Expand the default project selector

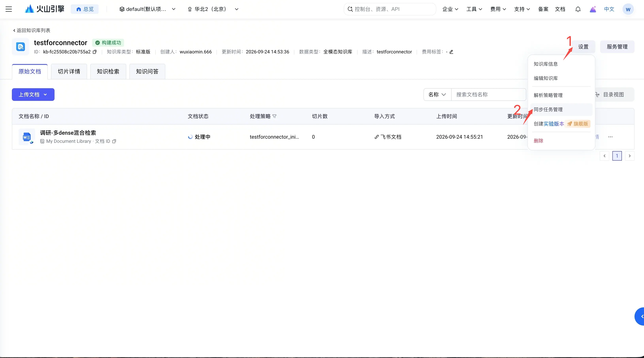click(x=147, y=9)
